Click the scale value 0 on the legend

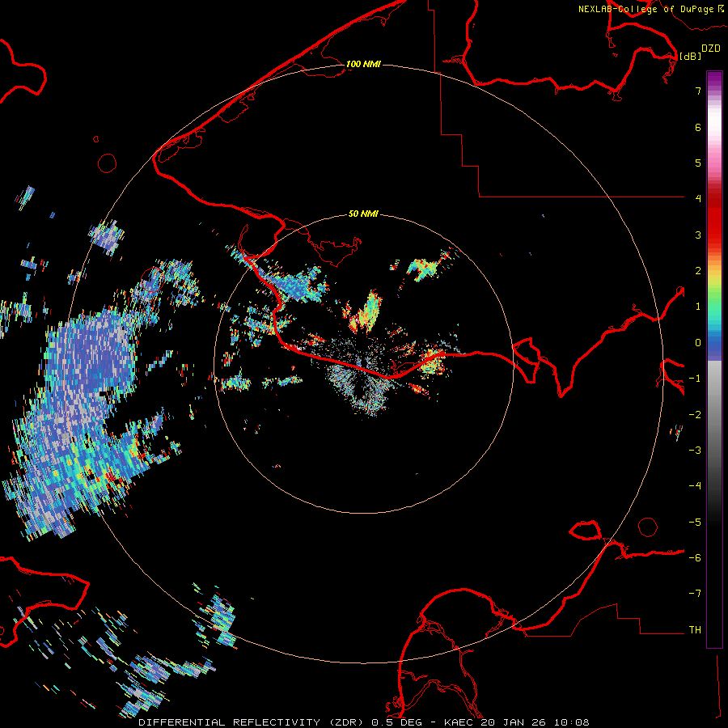pos(698,343)
